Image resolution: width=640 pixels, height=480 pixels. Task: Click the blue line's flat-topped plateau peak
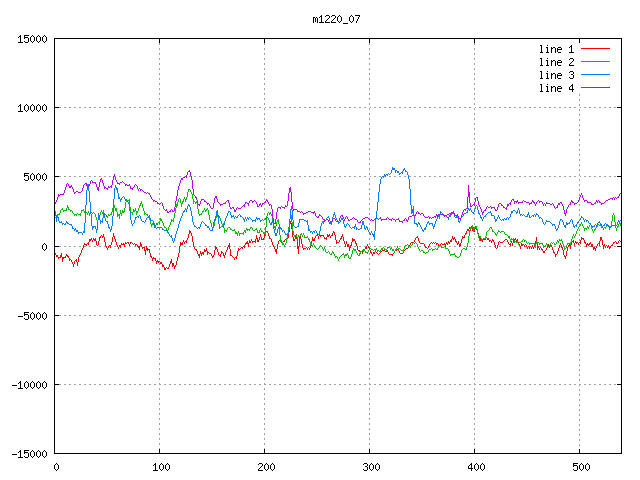click(x=394, y=172)
